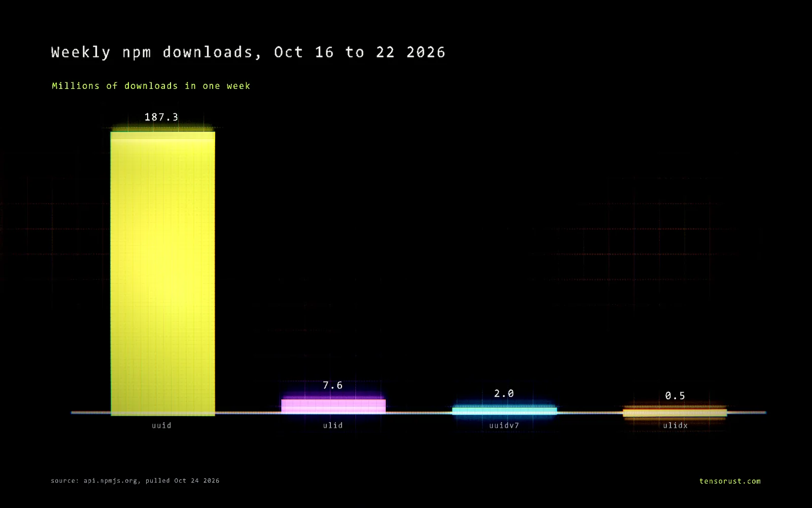
Task: Click the pink ulid bar
Action: pos(333,406)
